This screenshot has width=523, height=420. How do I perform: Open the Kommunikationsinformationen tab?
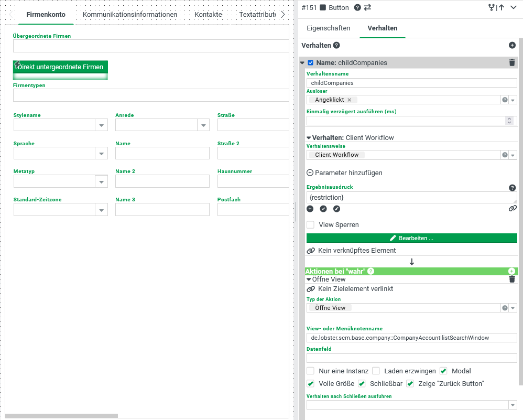point(130,15)
